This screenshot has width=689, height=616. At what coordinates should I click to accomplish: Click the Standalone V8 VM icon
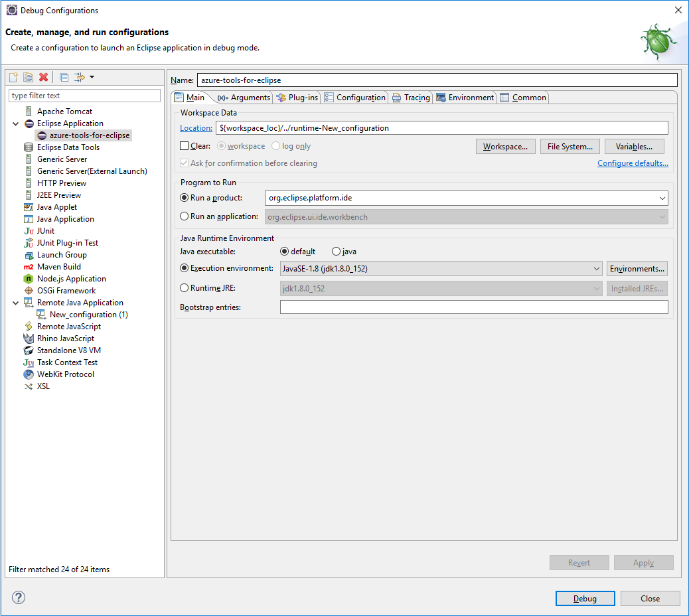[x=29, y=350]
